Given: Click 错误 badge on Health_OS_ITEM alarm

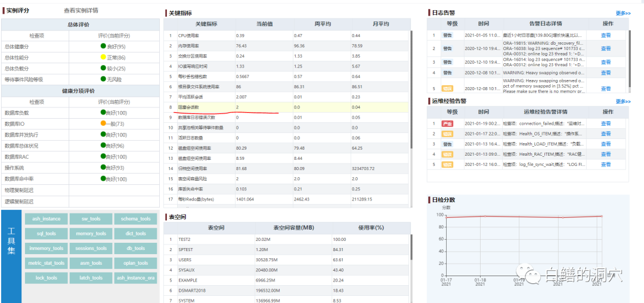Looking at the screenshot, I should (x=447, y=134).
